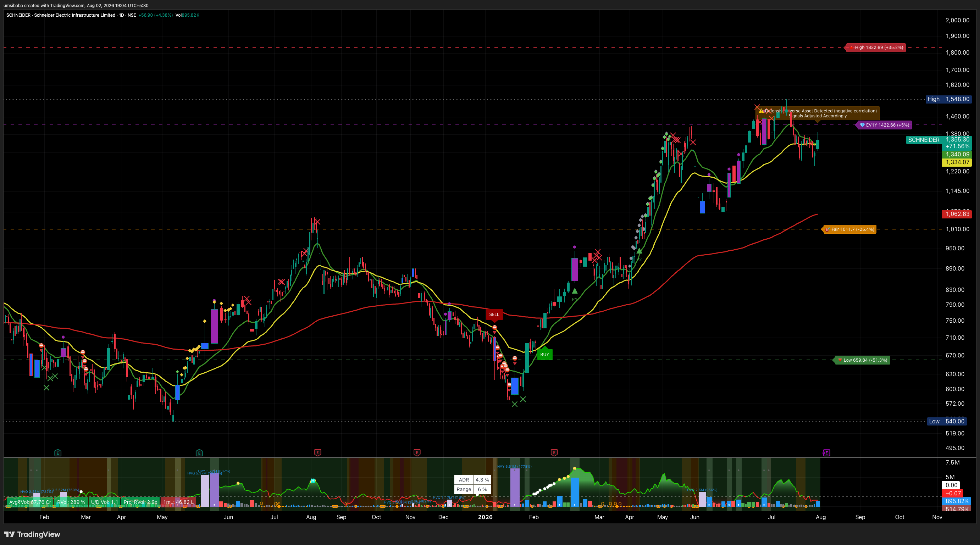Click the chart title SCHNEIDER Schneider Electric Infrastructure Limited

pos(61,15)
